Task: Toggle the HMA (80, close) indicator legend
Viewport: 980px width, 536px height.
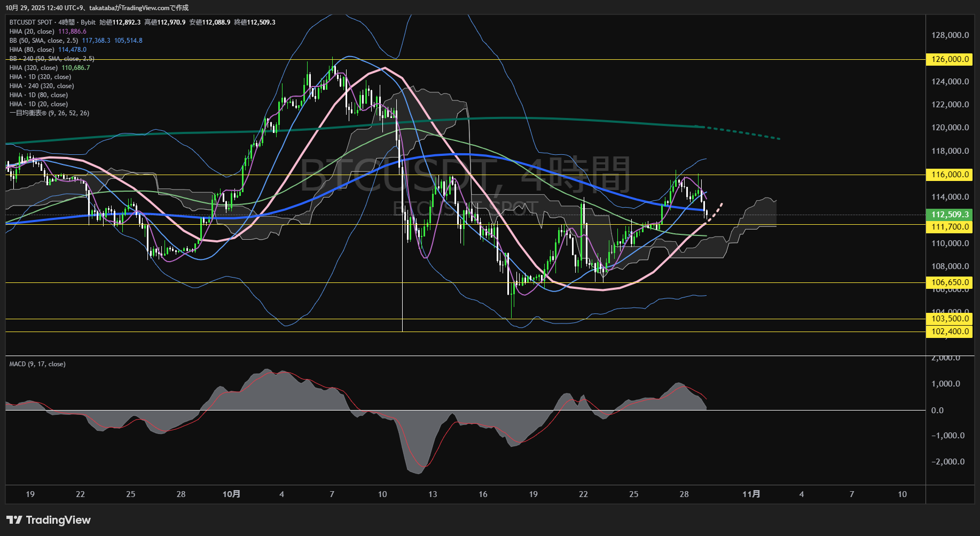Action: [x=32, y=50]
